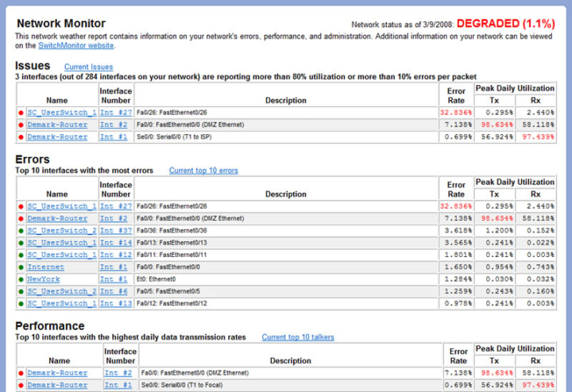Click the Network Monitor heading

61,23
